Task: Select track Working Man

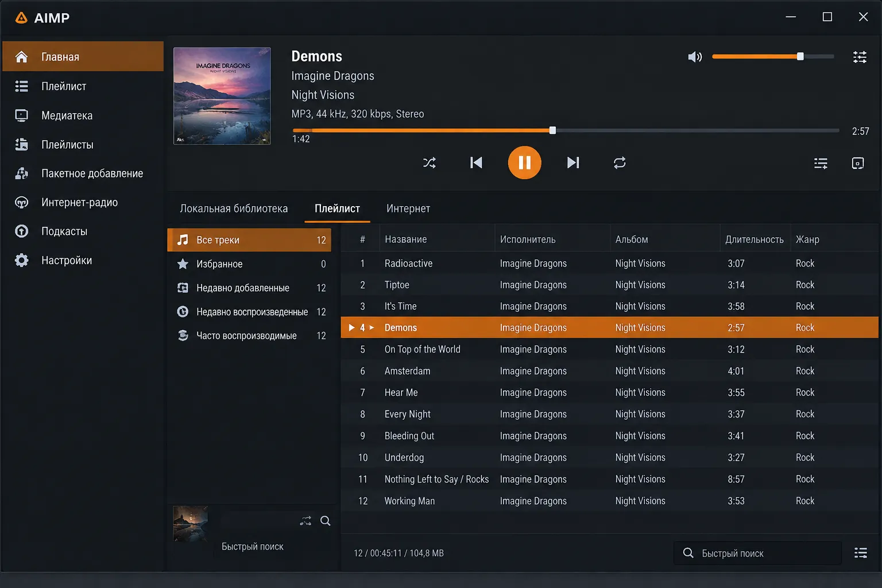Action: [610, 501]
